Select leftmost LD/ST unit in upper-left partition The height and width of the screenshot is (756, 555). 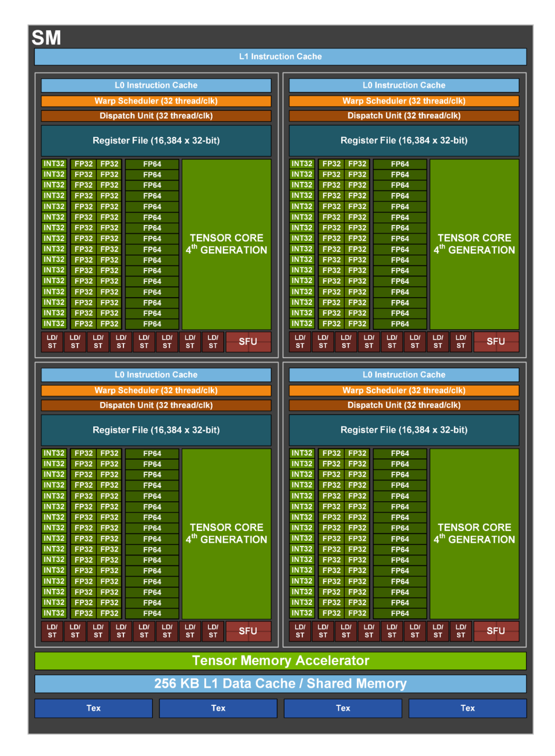pos(52,342)
